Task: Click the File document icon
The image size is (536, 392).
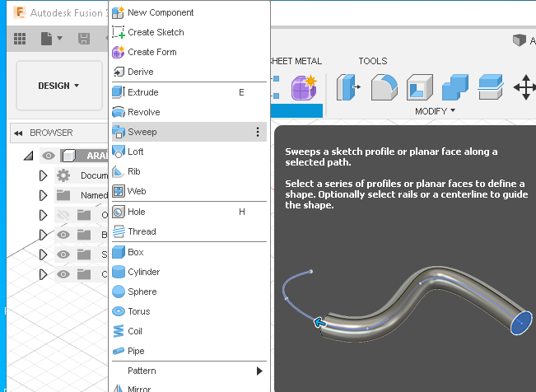Action: click(x=46, y=39)
